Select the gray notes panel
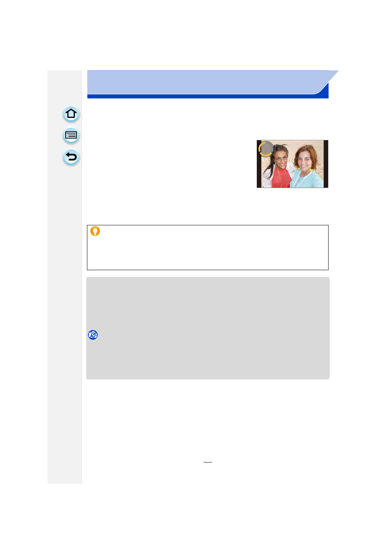 [208, 328]
